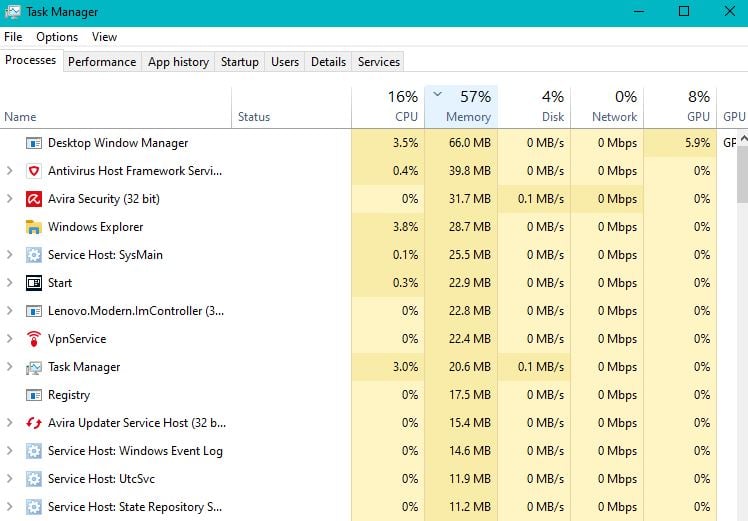Click the 3.8% CPU value for Windows Explorer
The height and width of the screenshot is (521, 748).
[x=405, y=227]
